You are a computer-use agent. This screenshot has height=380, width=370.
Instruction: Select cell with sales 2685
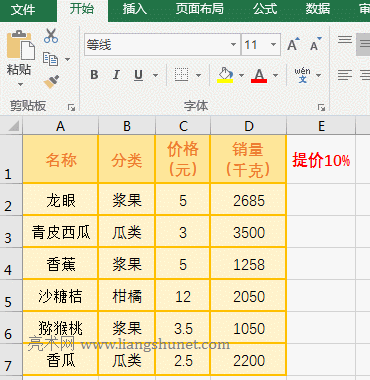coord(248,200)
